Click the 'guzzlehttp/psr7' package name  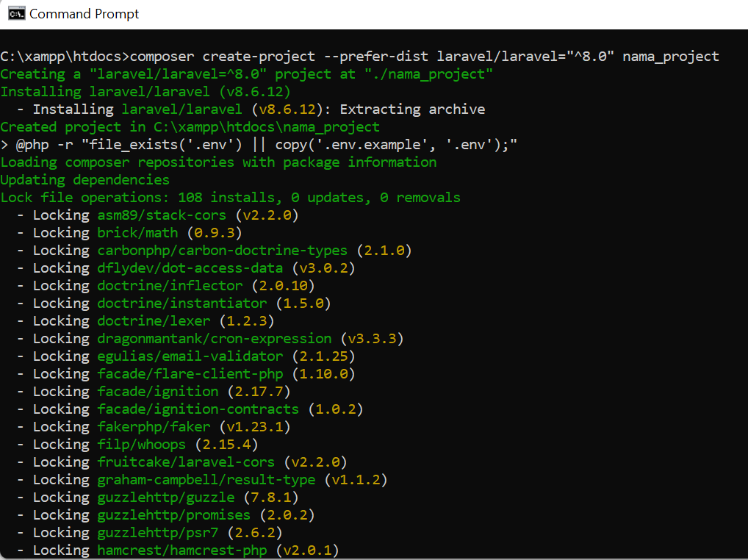click(158, 534)
